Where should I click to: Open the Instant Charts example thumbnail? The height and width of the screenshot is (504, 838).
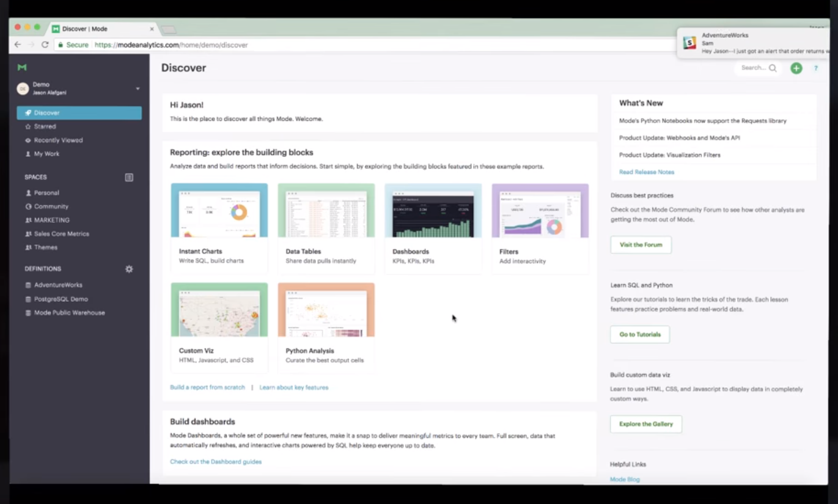219,210
